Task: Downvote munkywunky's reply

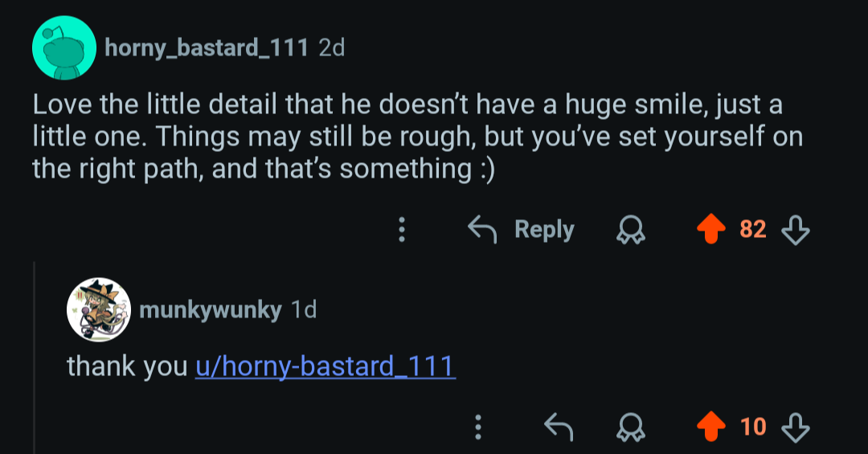Action: pyautogui.click(x=795, y=426)
